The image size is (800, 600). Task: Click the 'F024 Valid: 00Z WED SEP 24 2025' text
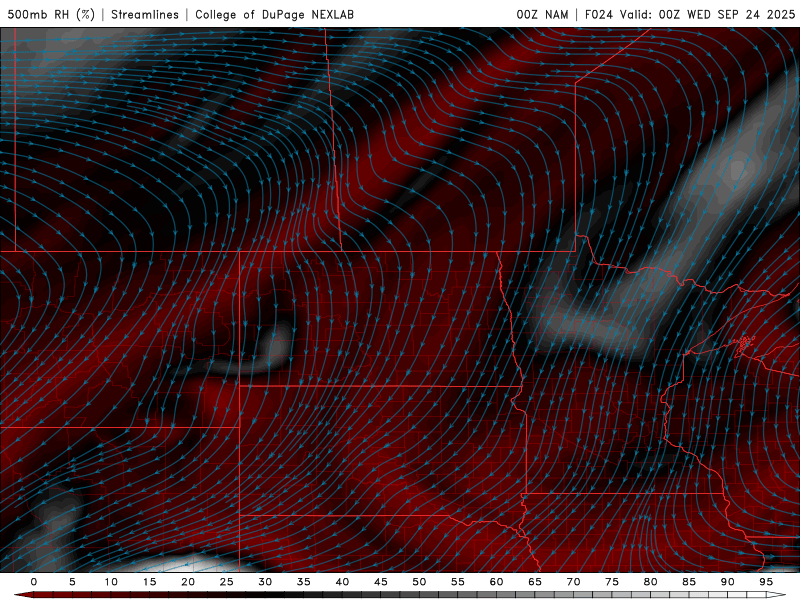[x=690, y=14]
